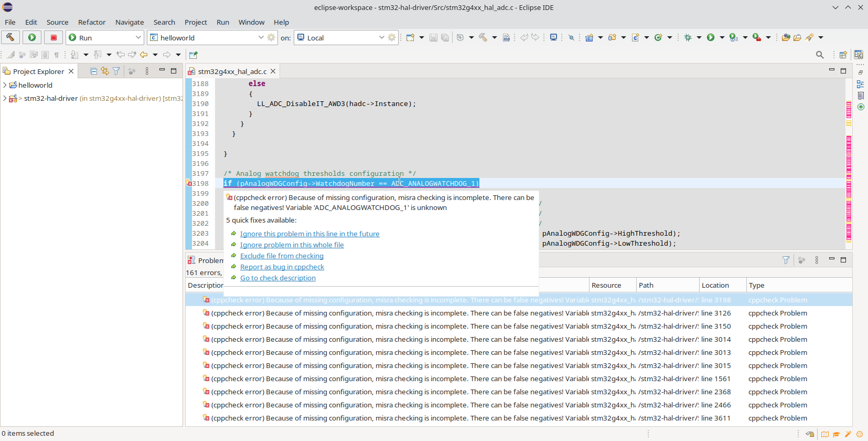This screenshot has height=441, width=868.
Task: Click the Open Type folder icon
Action: coord(786,37)
